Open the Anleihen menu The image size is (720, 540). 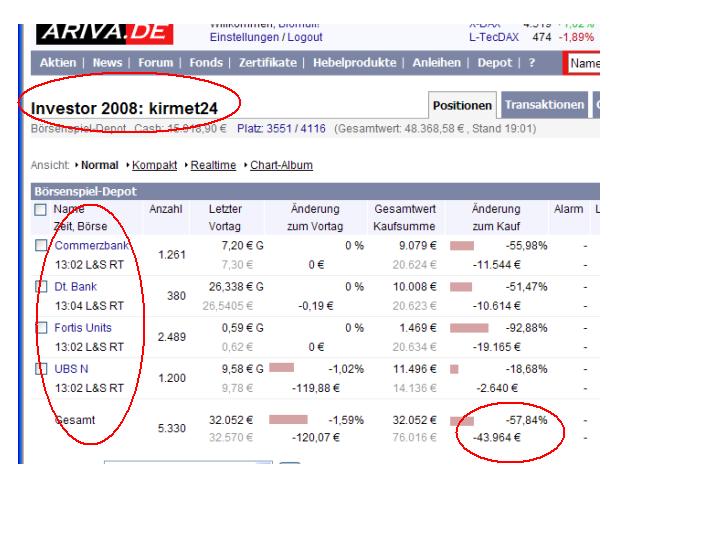click(x=436, y=63)
